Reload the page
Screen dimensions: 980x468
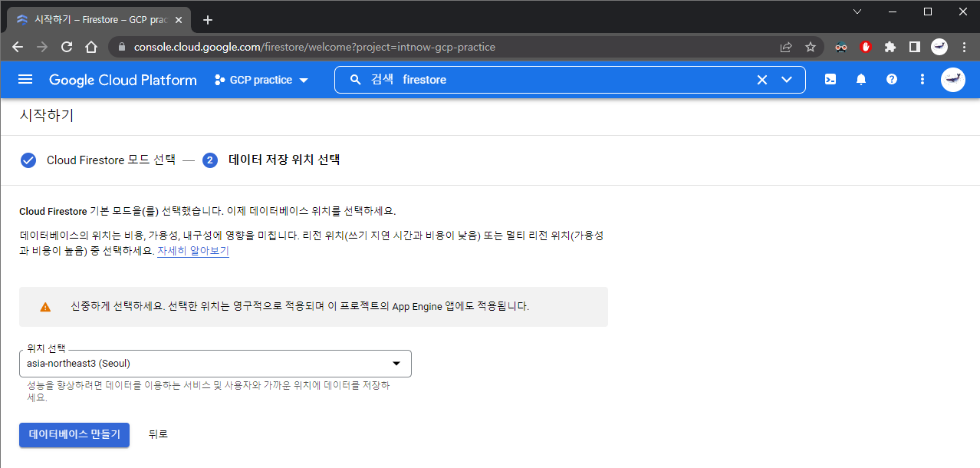(x=67, y=47)
